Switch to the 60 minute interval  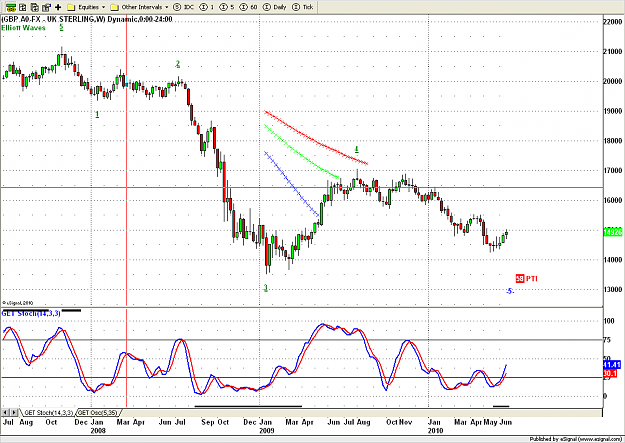point(249,7)
